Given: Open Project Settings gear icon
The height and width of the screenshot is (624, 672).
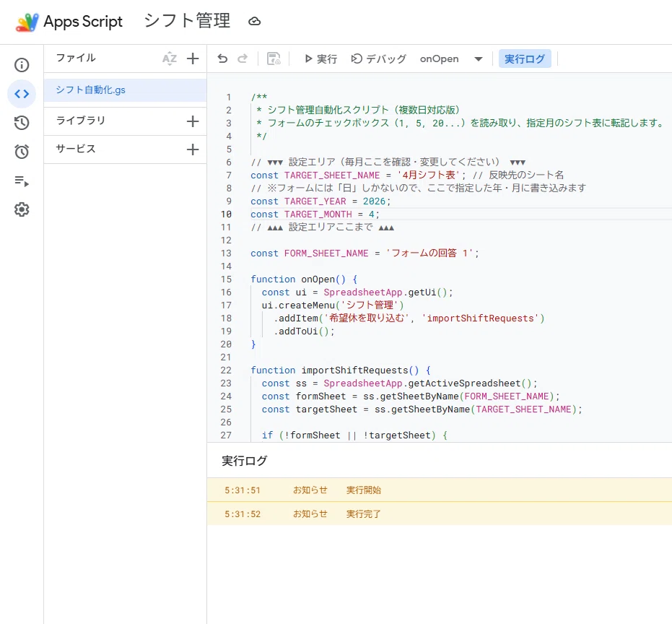Looking at the screenshot, I should (22, 209).
